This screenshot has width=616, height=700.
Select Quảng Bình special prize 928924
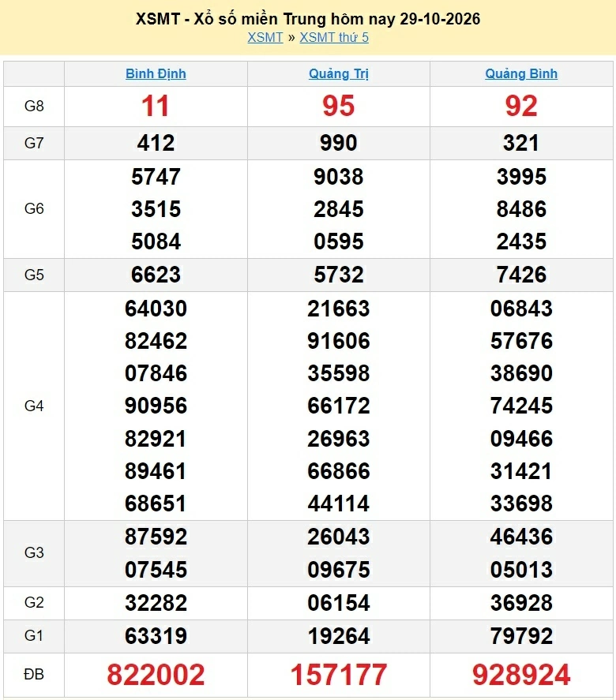tap(521, 675)
